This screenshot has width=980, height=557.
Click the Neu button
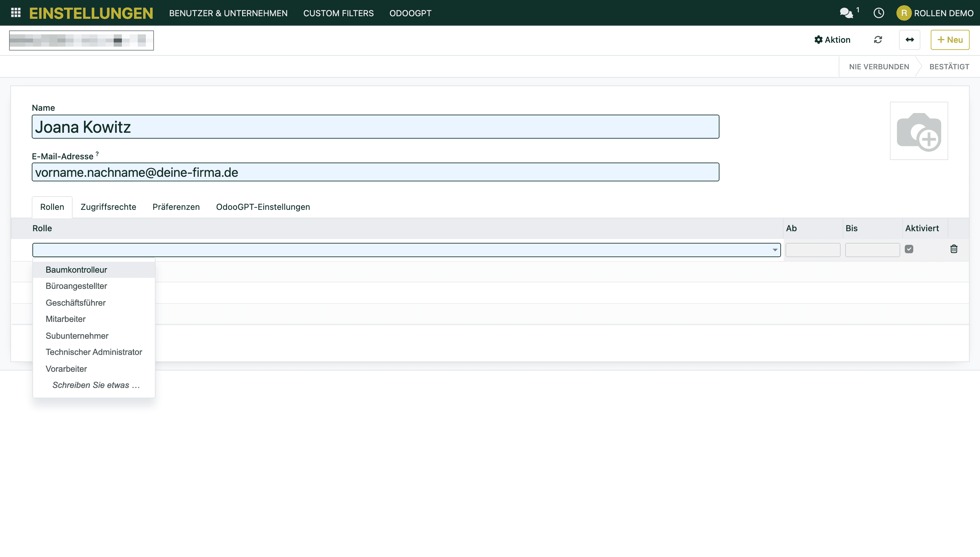coord(950,40)
